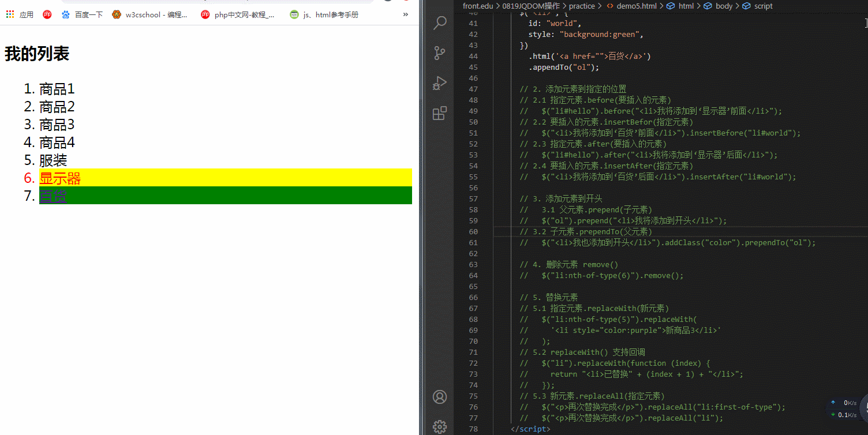Viewport: 868px width, 435px height.
Task: Click the comment // 3. 添加元素到开头
Action: 561,199
